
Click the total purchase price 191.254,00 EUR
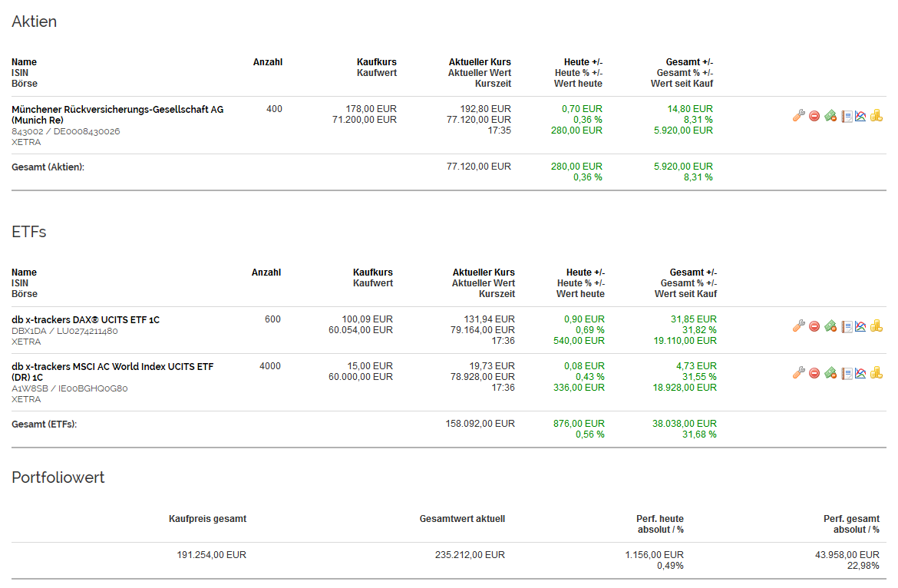211,555
